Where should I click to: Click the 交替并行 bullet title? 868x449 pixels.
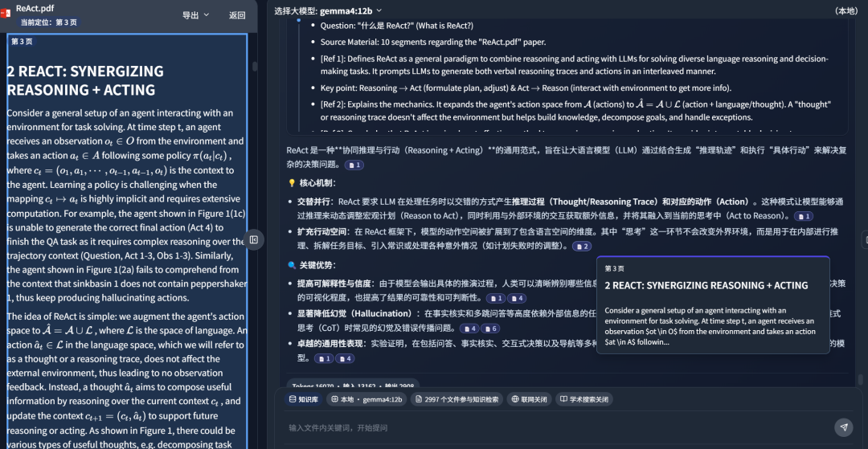click(315, 202)
